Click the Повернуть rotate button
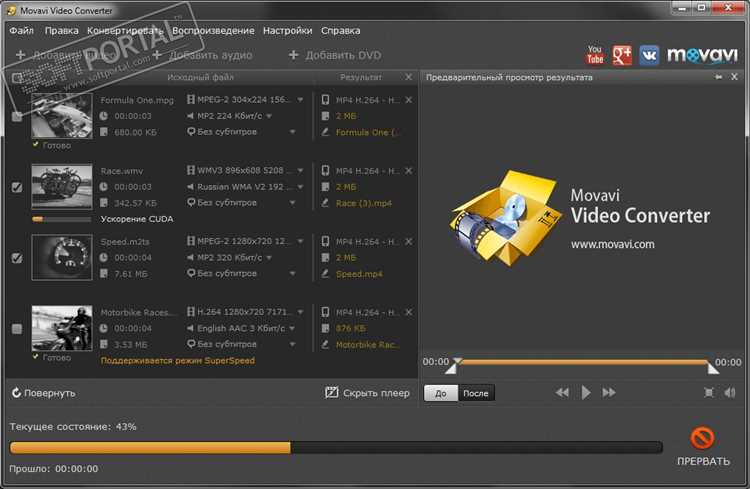The image size is (750, 489). (x=42, y=393)
